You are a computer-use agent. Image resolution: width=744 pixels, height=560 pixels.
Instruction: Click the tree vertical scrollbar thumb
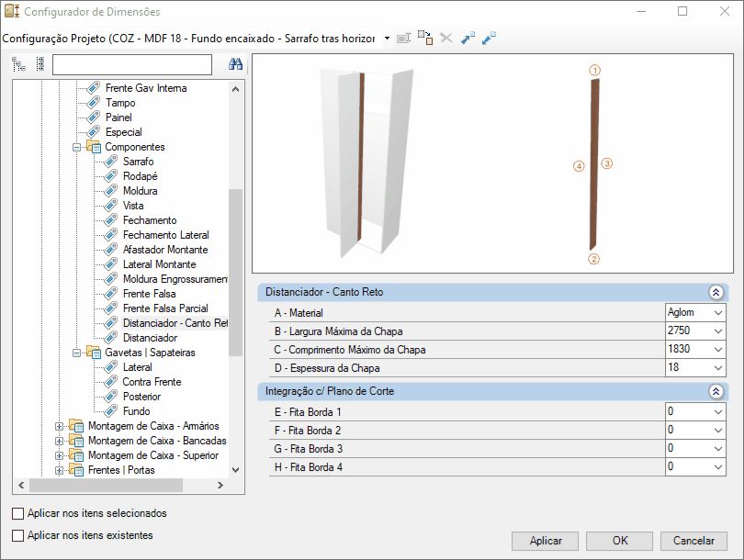[x=235, y=272]
